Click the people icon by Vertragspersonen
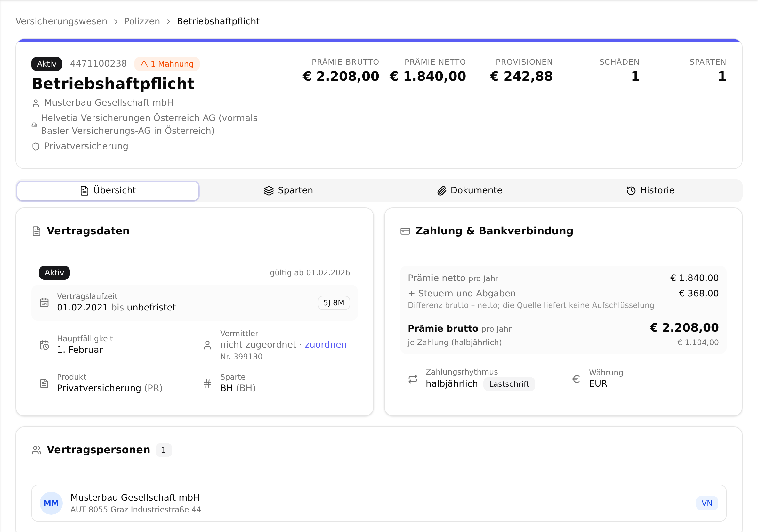This screenshot has width=758, height=532. click(36, 450)
